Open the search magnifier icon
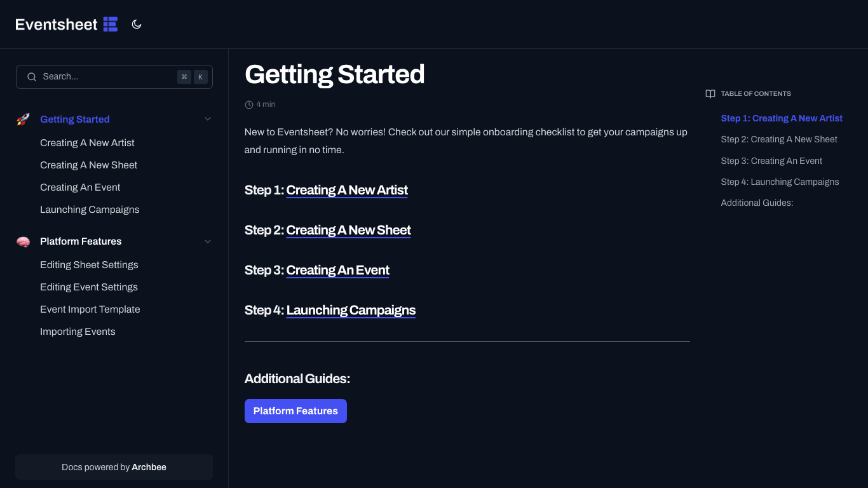Screen dimensions: 868x488 pos(32,76)
